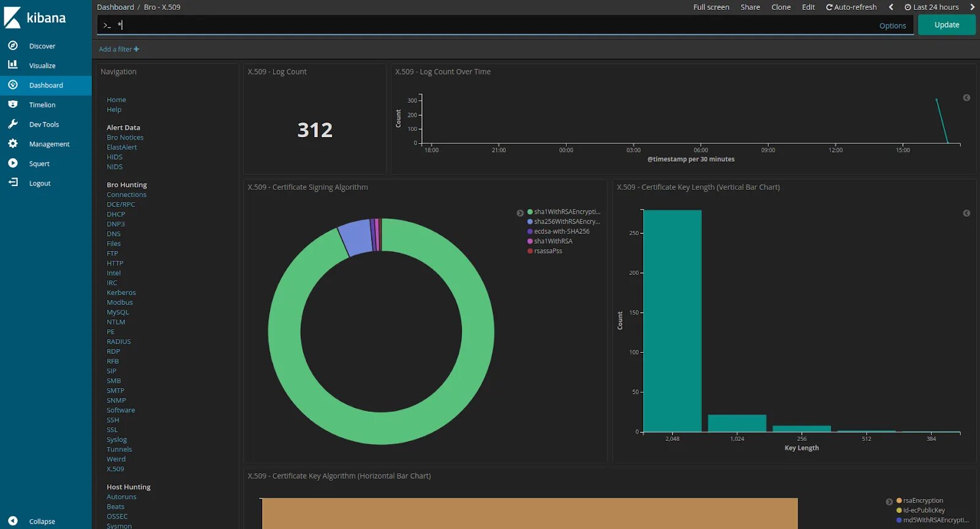Open ElastAlert link
This screenshot has height=529, width=980.
coord(122,148)
